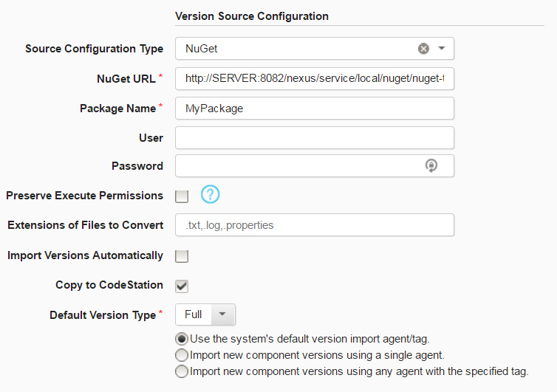This screenshot has height=392, width=557.
Task: Click the Extensions of Files to Convert field
Action: click(x=314, y=225)
